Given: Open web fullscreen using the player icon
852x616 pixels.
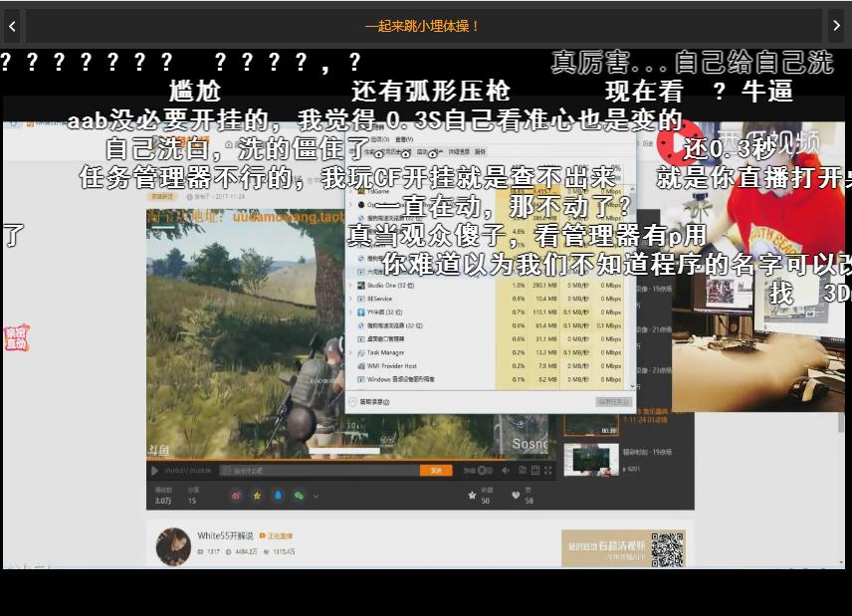Looking at the screenshot, I should pos(534,471).
